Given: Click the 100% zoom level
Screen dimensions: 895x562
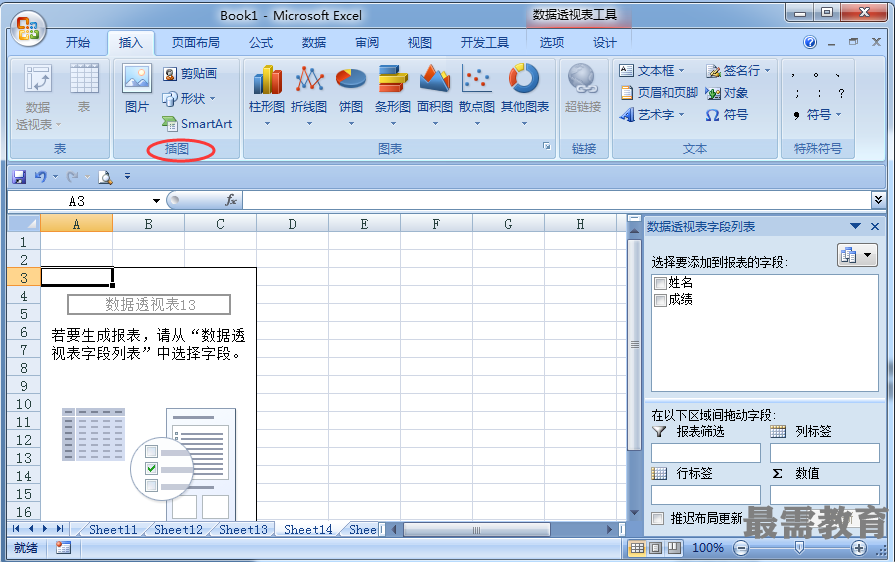Looking at the screenshot, I should tap(708, 548).
